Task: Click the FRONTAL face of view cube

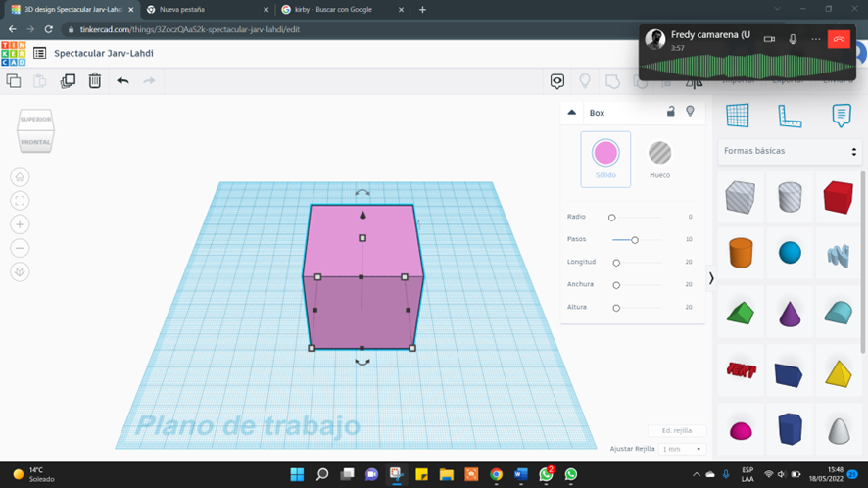Action: click(x=35, y=142)
